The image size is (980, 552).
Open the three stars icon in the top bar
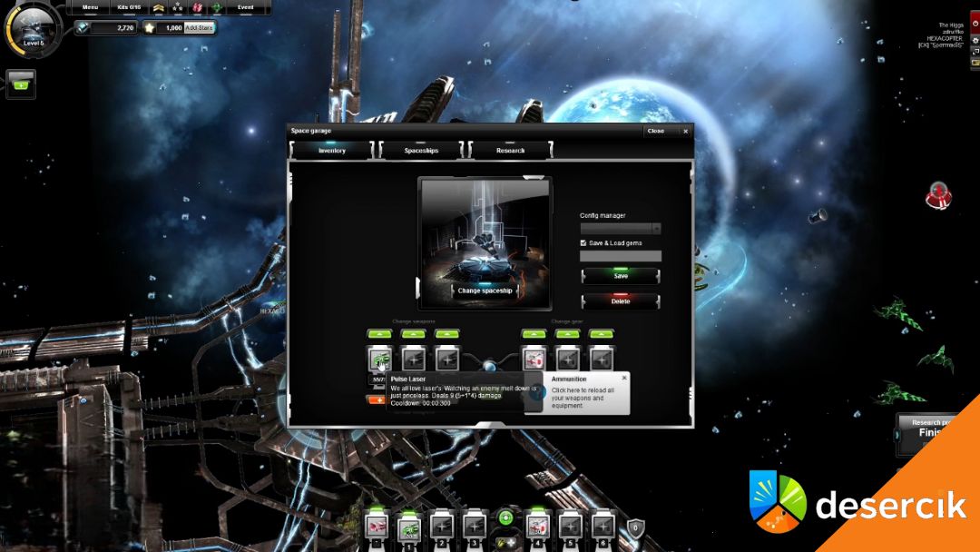(177, 7)
